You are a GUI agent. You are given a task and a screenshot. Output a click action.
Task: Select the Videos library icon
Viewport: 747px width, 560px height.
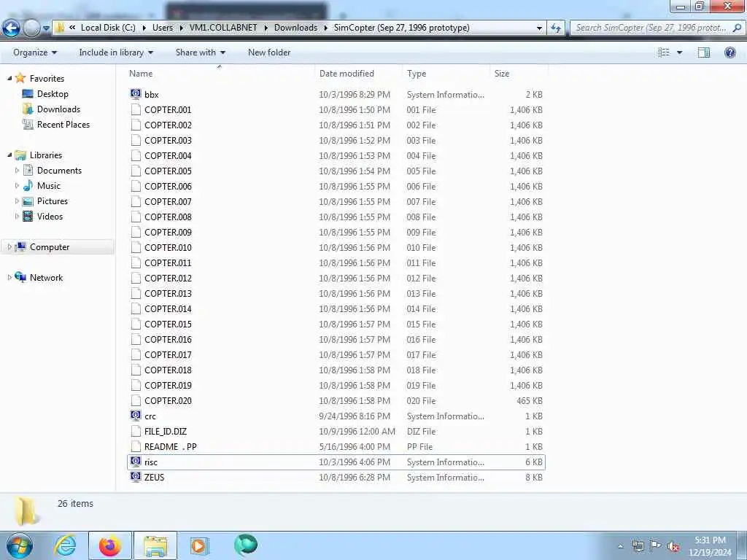pos(28,216)
